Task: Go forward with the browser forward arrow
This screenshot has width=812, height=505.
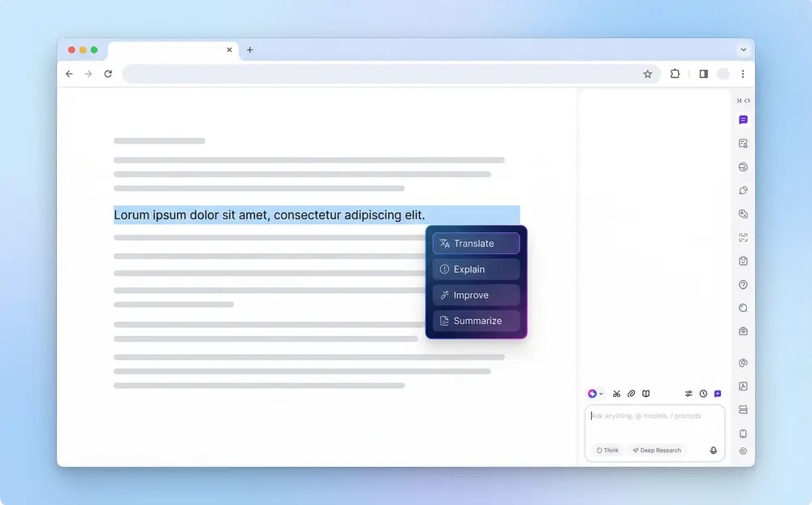Action: (x=89, y=74)
